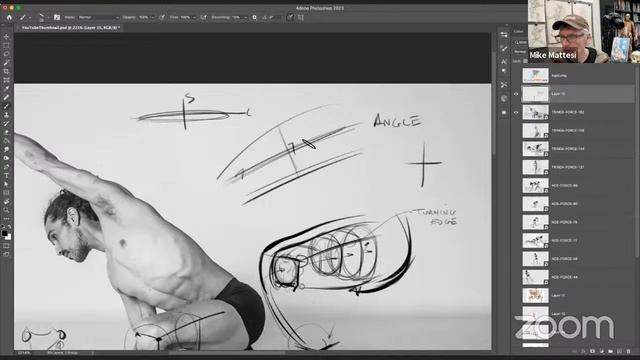Viewport: 640px width, 360px height.
Task: Toggle pressure for opacity button
Action: [162, 18]
